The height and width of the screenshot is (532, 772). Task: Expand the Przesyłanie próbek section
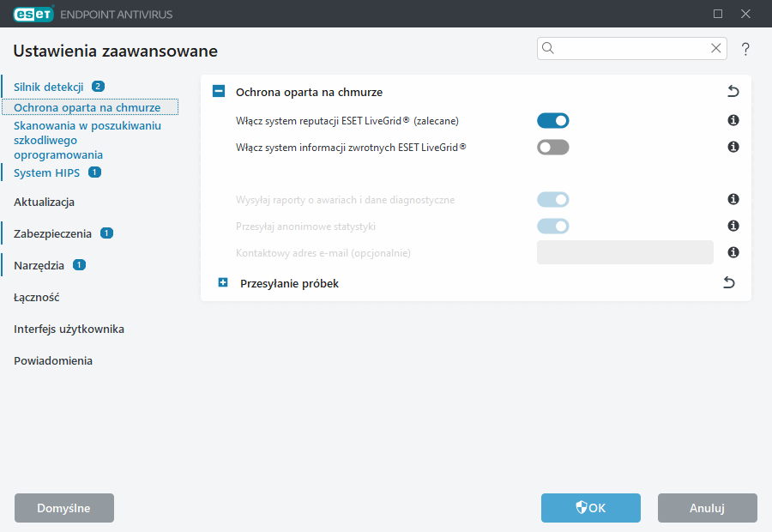pyautogui.click(x=221, y=281)
